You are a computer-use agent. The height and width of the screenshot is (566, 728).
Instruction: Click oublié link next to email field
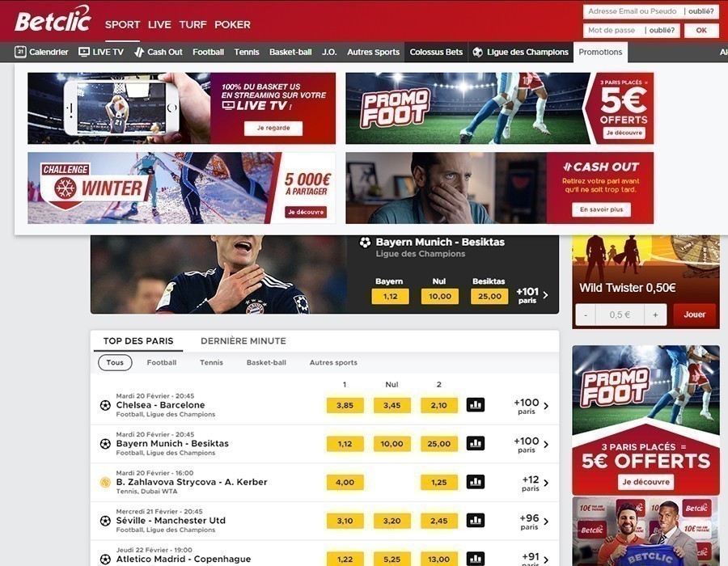[x=701, y=11]
